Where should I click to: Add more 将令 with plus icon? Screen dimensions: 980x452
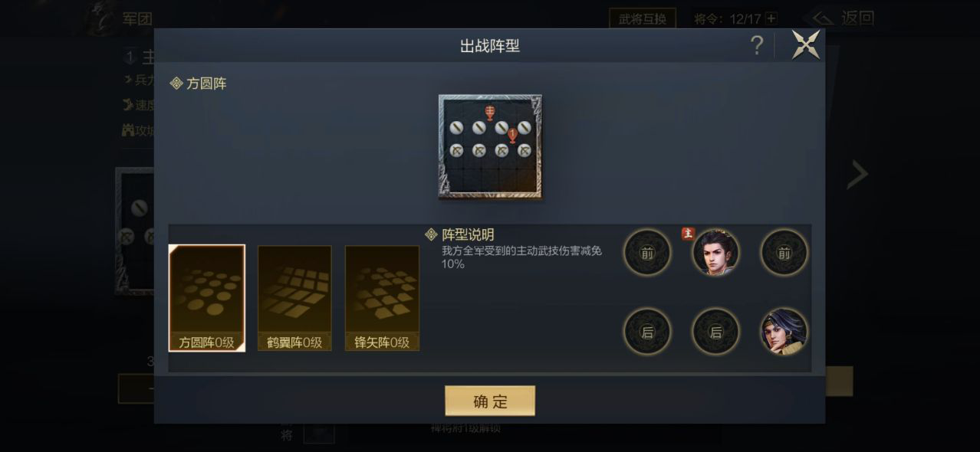(771, 18)
